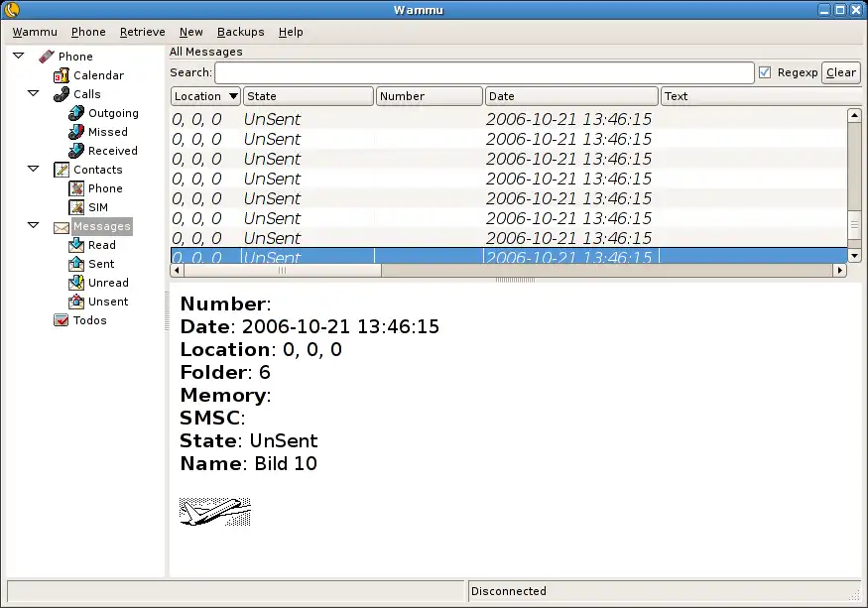Collapse the Contacts tree node

(33, 169)
